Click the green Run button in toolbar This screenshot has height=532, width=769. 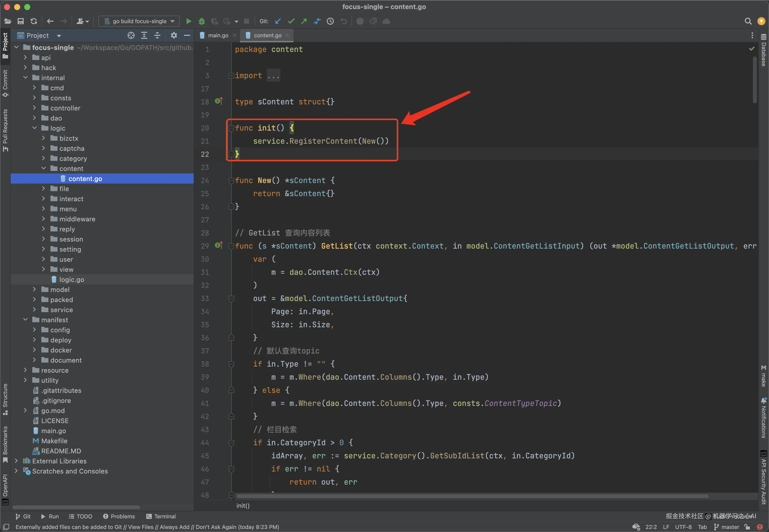pos(188,21)
